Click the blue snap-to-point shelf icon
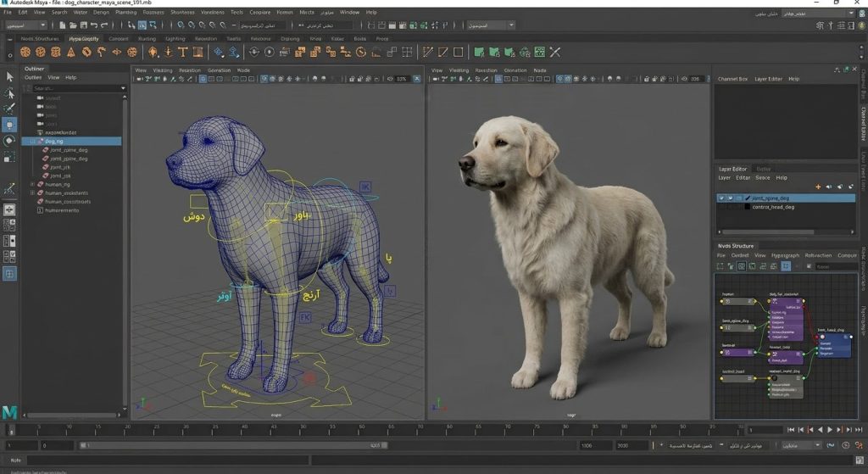Viewport: 868px width, 474px height. click(x=219, y=52)
